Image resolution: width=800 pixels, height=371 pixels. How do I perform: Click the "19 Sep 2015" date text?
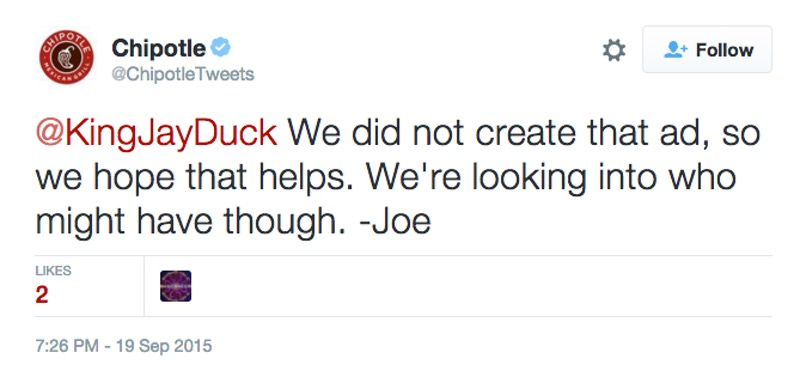point(164,346)
